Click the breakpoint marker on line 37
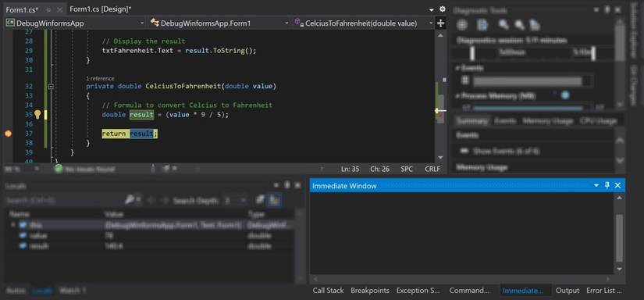This screenshot has width=644, height=300. 8,134
